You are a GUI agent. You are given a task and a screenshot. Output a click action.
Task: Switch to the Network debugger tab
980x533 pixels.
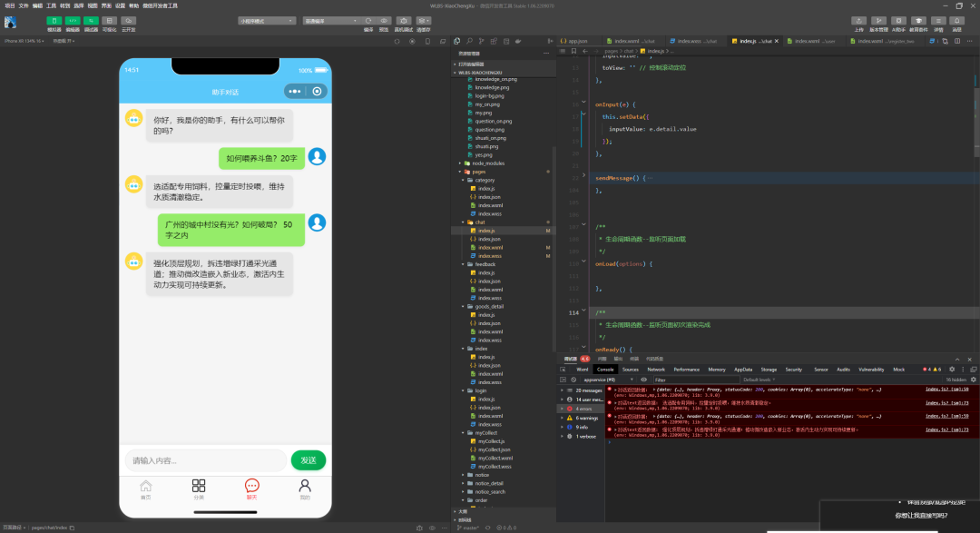click(x=656, y=370)
